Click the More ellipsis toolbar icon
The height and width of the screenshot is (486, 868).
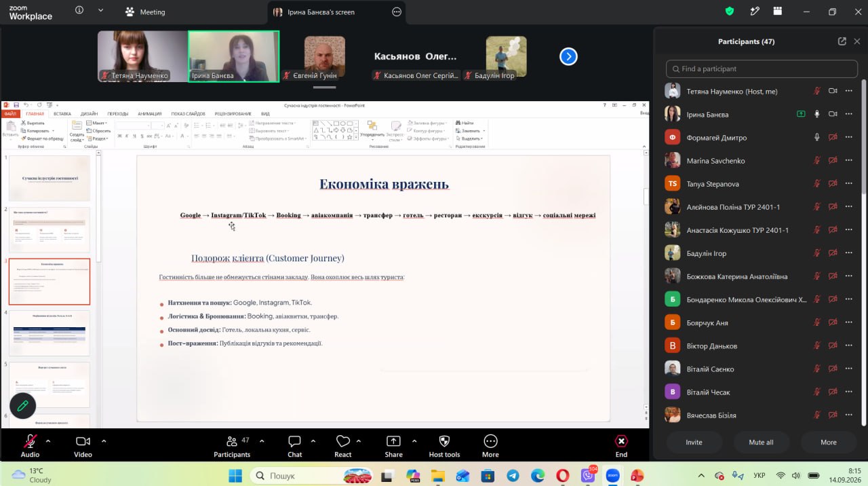(490, 441)
